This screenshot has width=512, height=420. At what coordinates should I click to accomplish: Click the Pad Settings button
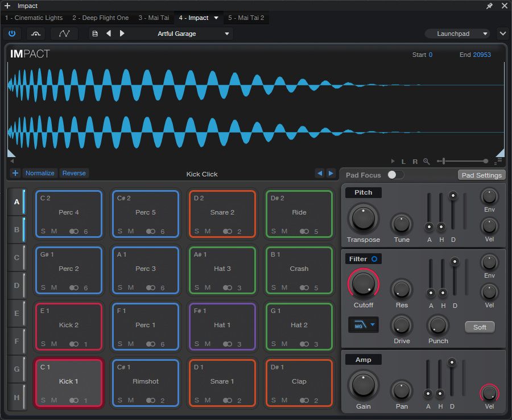481,175
